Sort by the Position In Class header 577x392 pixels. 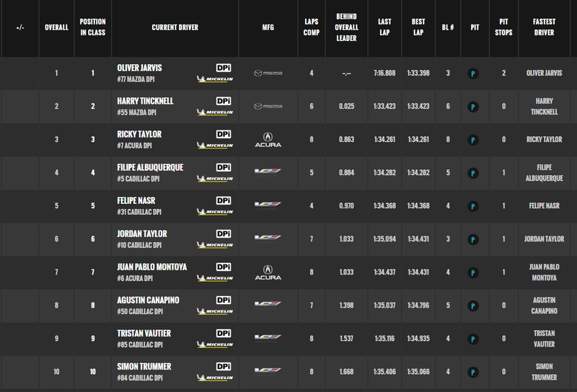(x=93, y=27)
